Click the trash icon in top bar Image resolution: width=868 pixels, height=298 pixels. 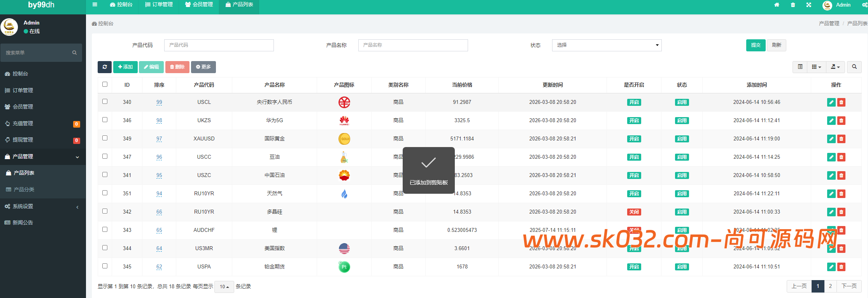[x=793, y=5]
